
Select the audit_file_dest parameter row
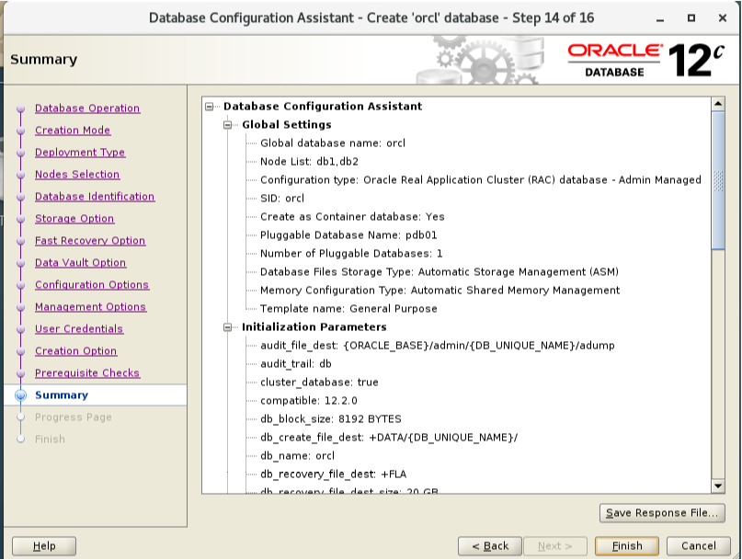coord(438,346)
